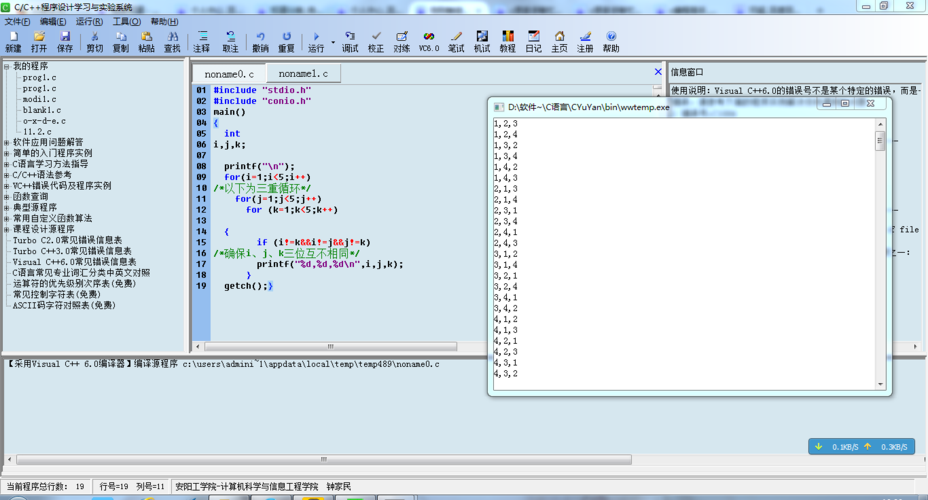Viewport: 928px width, 500px height.
Task: Start debugging with the 调试 icon
Action: pyautogui.click(x=350, y=41)
